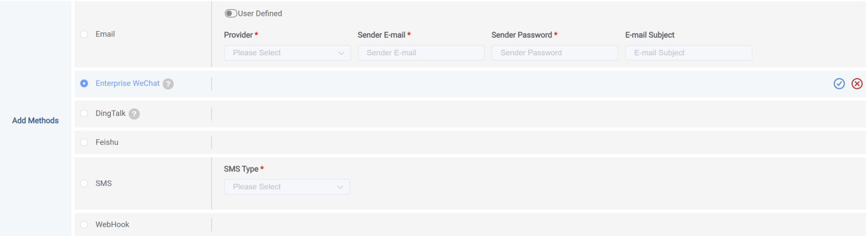Focus the Sender E-mail input field
Image resolution: width=868 pixels, height=236 pixels.
tap(421, 53)
